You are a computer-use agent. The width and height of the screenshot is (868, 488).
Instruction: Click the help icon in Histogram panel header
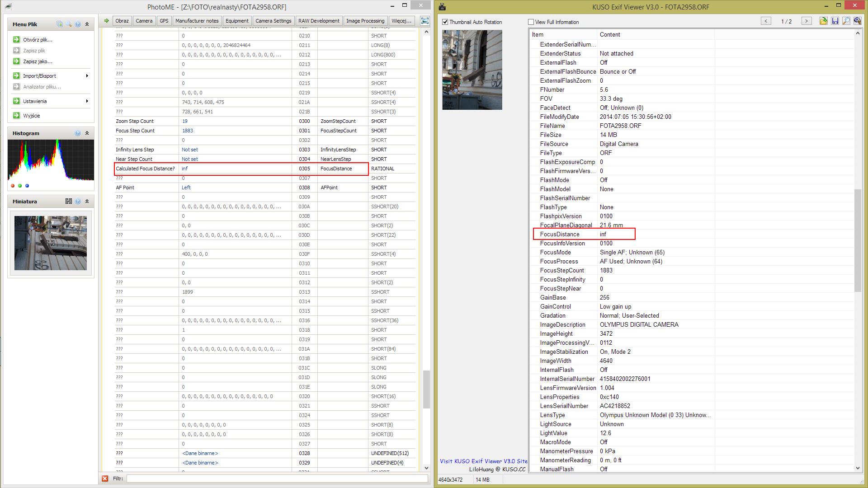tap(78, 133)
